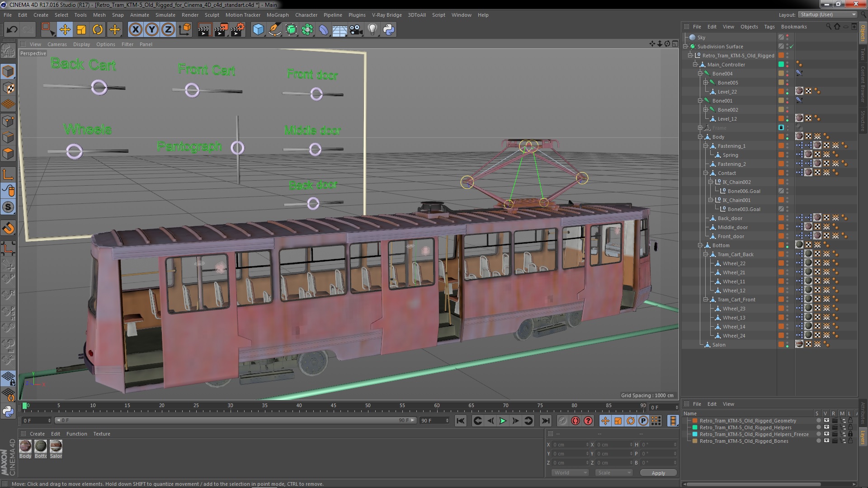Open the Layout dropdown Startup (User)

(827, 14)
